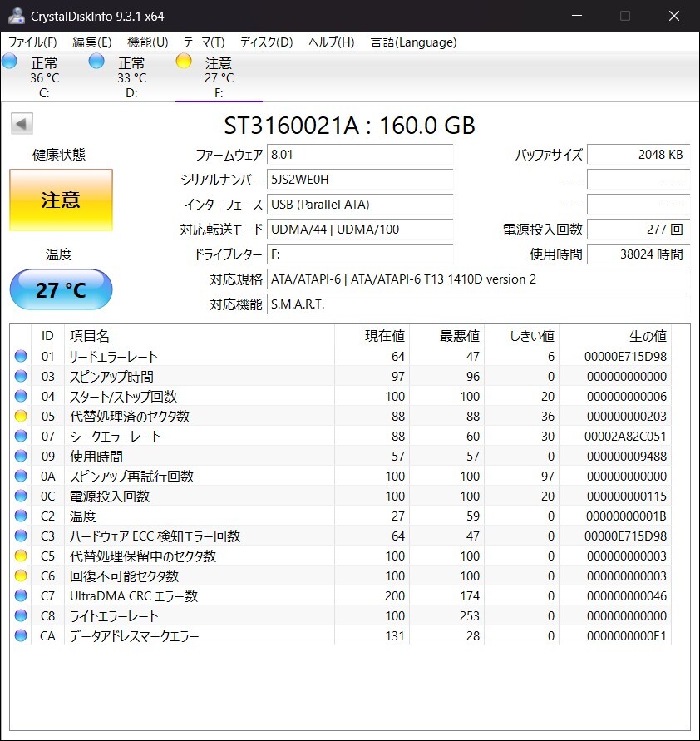
Task: Click raw value 0000000000E1
Action: click(626, 636)
